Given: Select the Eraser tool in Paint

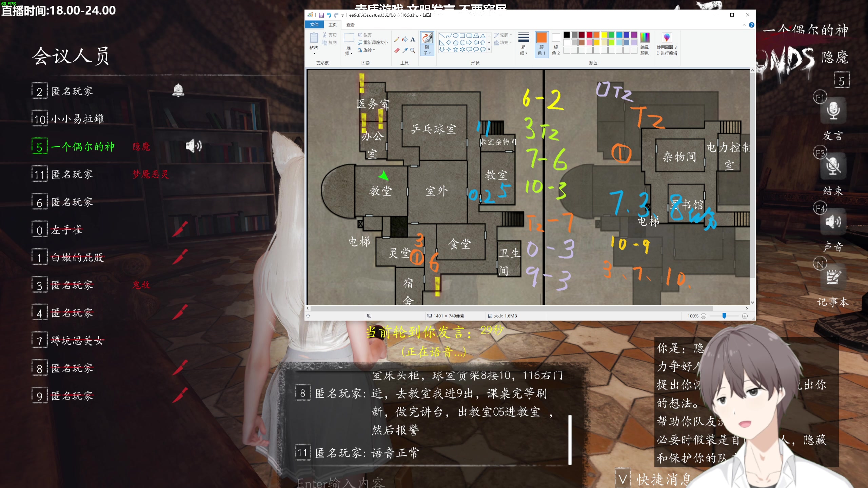Looking at the screenshot, I should [397, 50].
